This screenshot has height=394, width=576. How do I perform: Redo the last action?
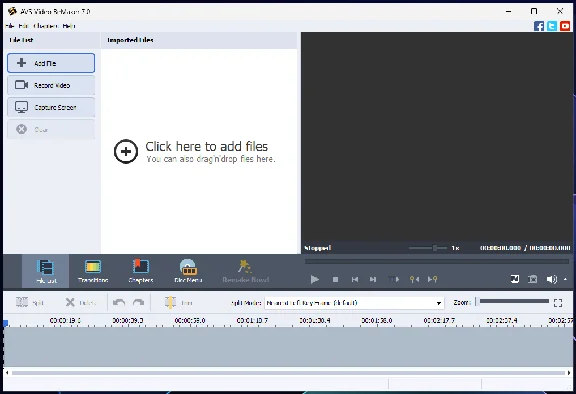tap(138, 303)
